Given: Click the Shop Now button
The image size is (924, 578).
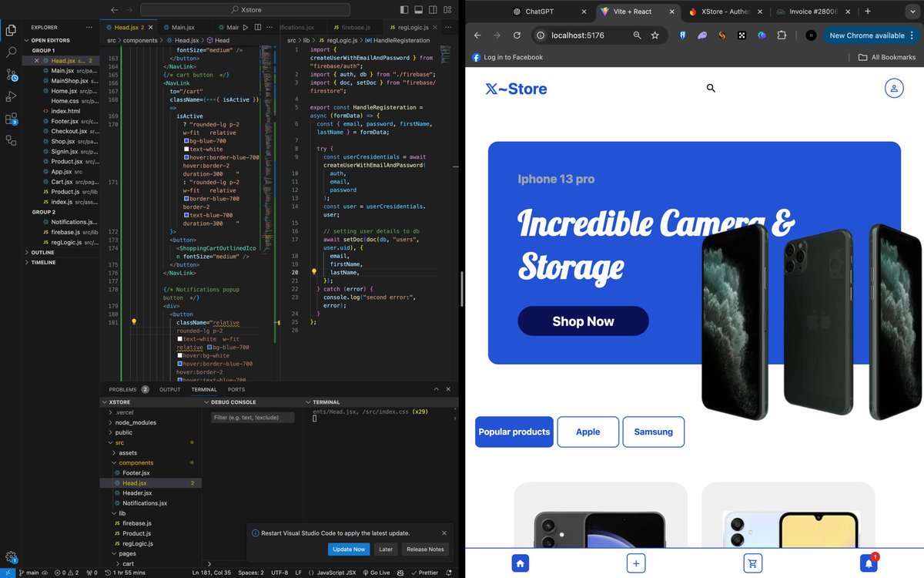Looking at the screenshot, I should 583,321.
